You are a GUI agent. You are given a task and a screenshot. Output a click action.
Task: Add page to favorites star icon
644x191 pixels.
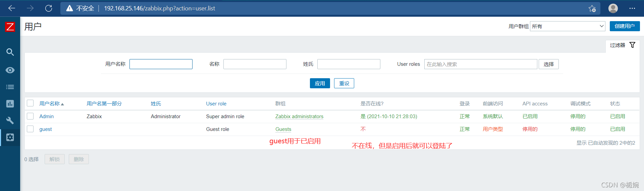click(x=592, y=8)
